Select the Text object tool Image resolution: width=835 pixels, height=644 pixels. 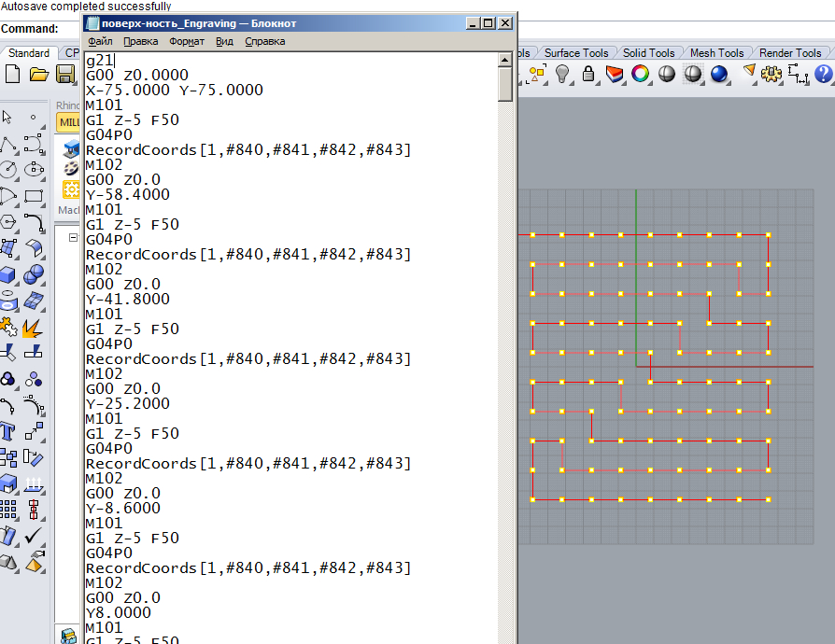click(x=7, y=431)
